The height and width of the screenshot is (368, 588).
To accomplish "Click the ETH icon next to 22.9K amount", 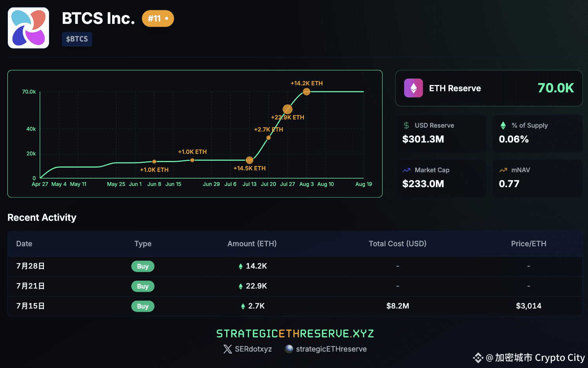I will [x=241, y=287].
